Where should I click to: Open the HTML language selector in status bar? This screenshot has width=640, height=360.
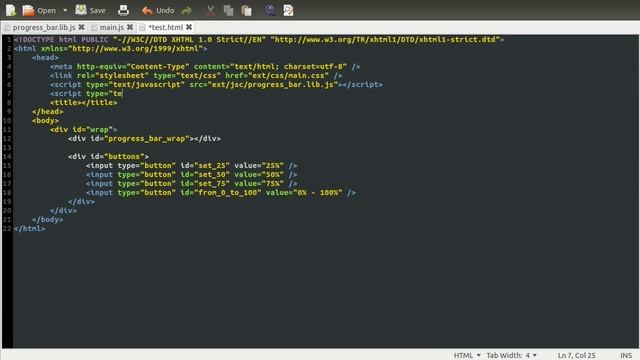[467, 355]
